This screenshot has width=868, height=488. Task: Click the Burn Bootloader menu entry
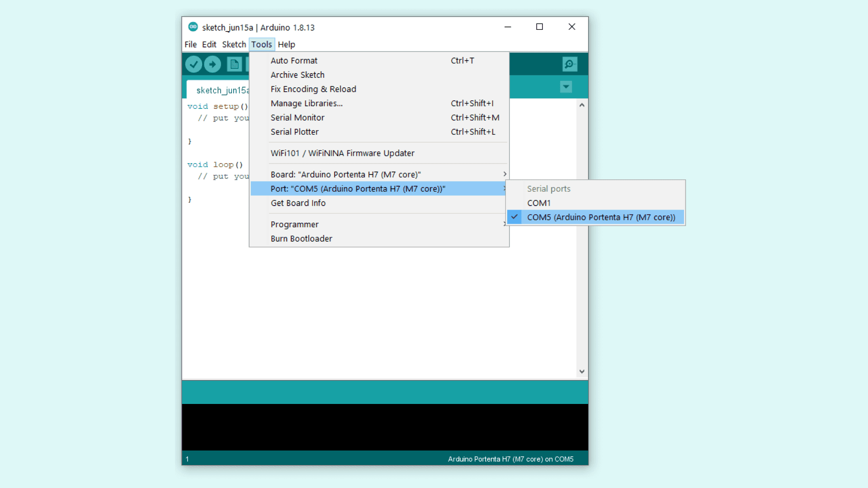(301, 239)
